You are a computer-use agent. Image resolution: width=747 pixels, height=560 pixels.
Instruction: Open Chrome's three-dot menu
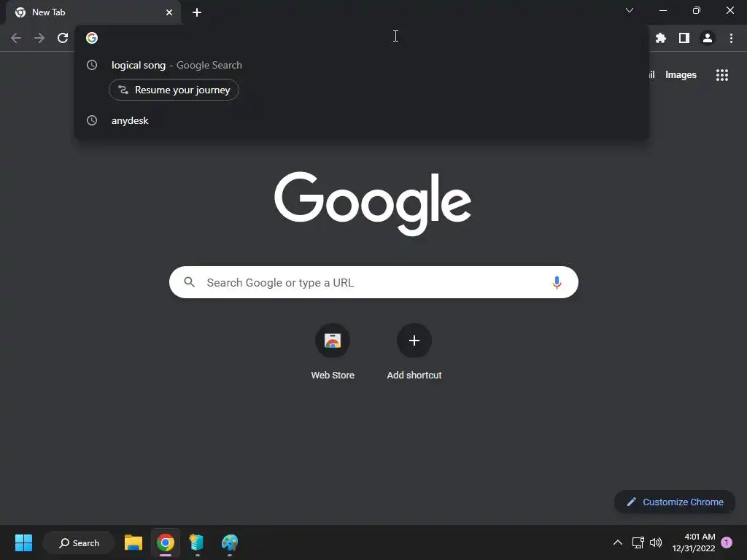(731, 38)
